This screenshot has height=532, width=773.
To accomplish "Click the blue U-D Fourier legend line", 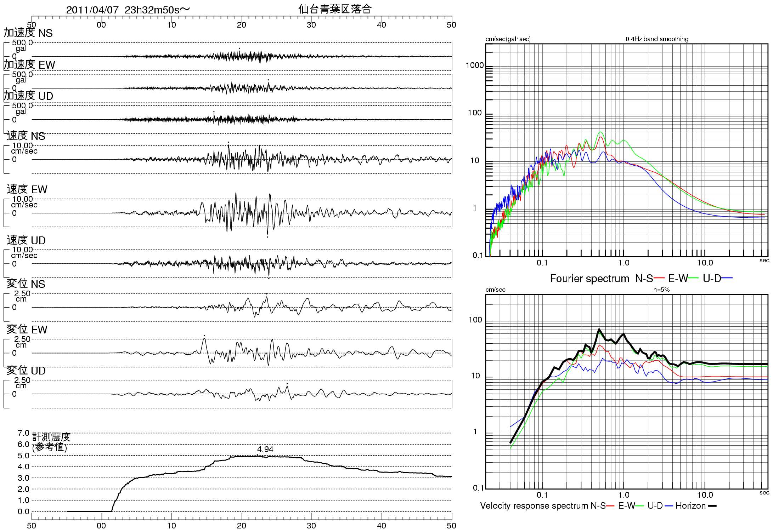I will pyautogui.click(x=727, y=278).
